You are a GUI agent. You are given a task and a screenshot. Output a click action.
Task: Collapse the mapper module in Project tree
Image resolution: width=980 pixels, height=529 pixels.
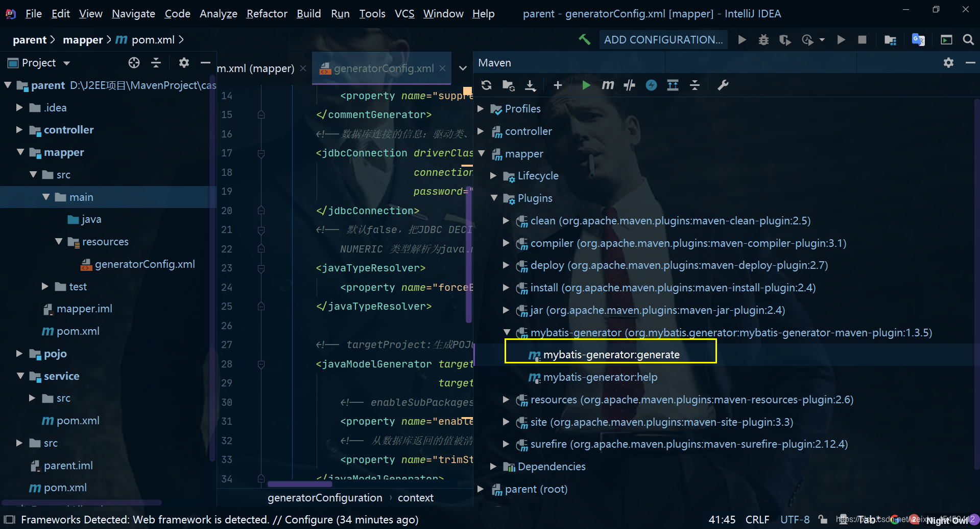coord(20,152)
